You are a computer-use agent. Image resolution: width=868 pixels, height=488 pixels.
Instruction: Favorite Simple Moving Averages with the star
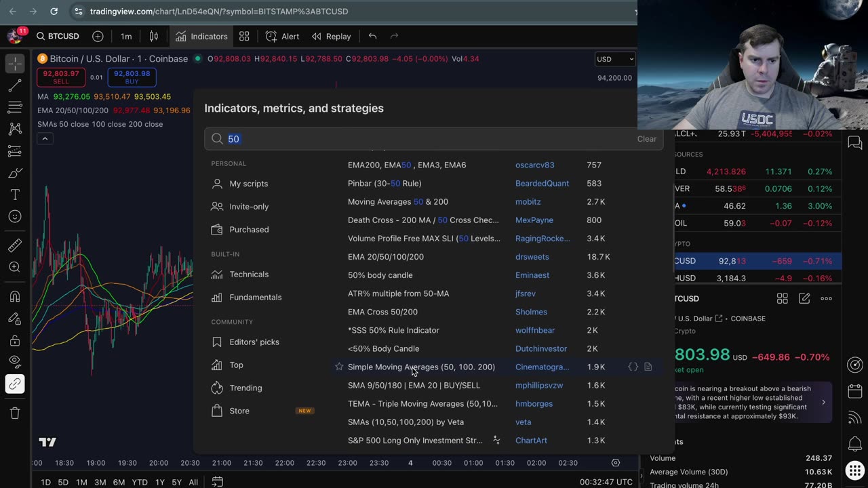coord(339,367)
